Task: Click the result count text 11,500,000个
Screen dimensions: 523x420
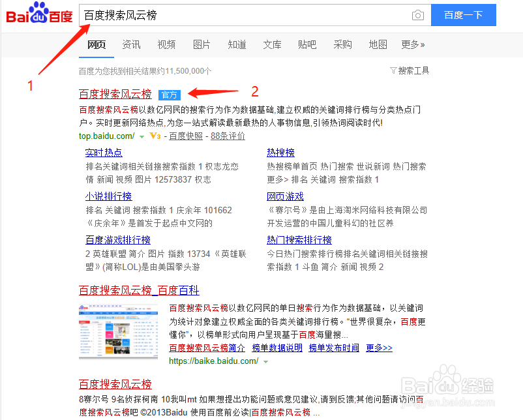Action: coord(188,71)
